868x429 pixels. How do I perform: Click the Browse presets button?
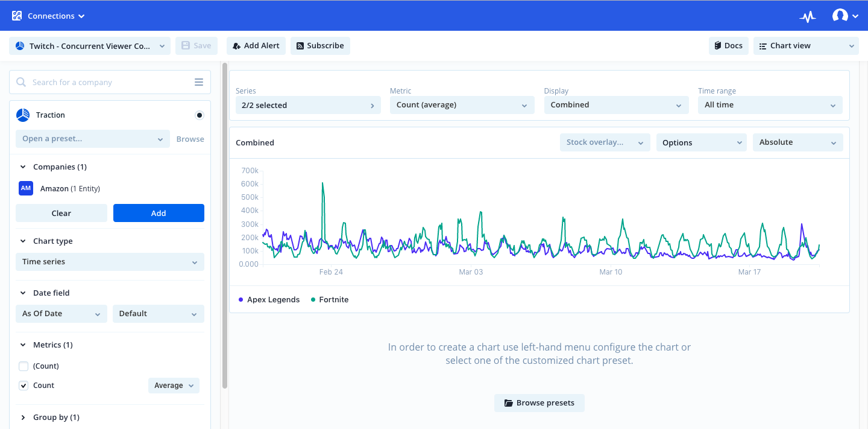coord(539,403)
